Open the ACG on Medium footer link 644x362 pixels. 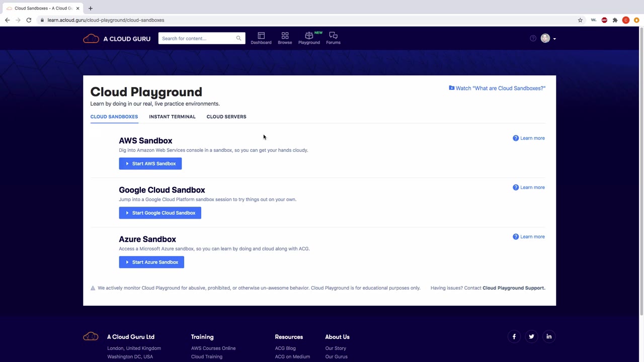(292, 356)
